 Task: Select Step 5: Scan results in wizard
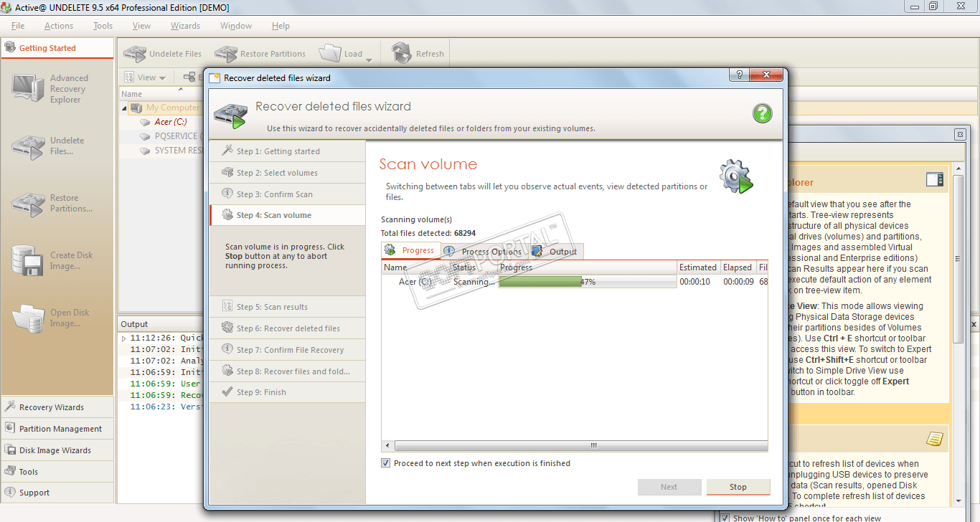click(288, 307)
